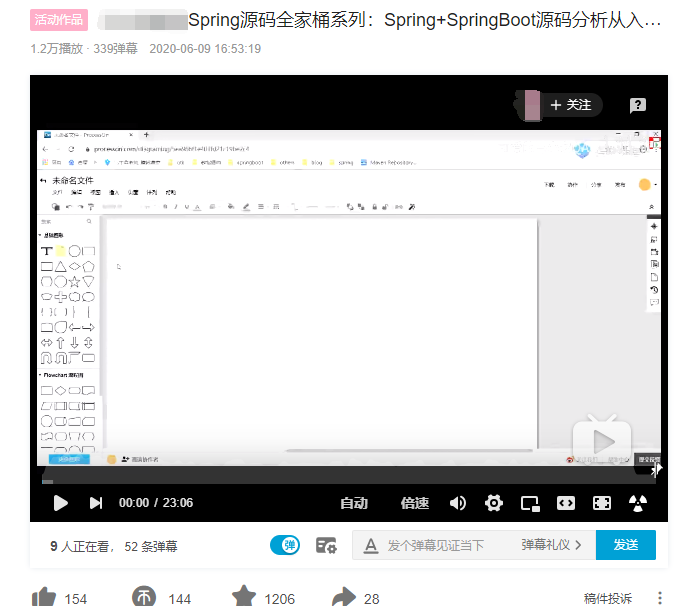Give a coin to the video
674x606 pixels.
point(144,597)
